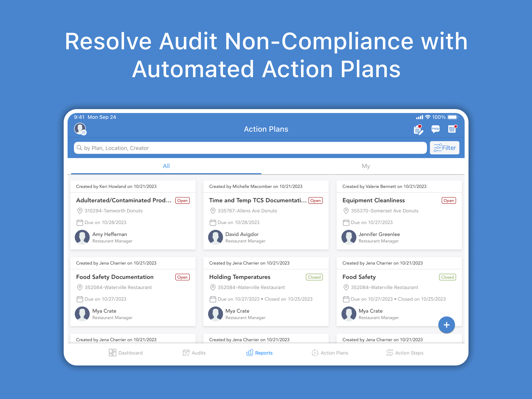Click Amy Heffernan's avatar
The image size is (532, 399).
pos(82,237)
